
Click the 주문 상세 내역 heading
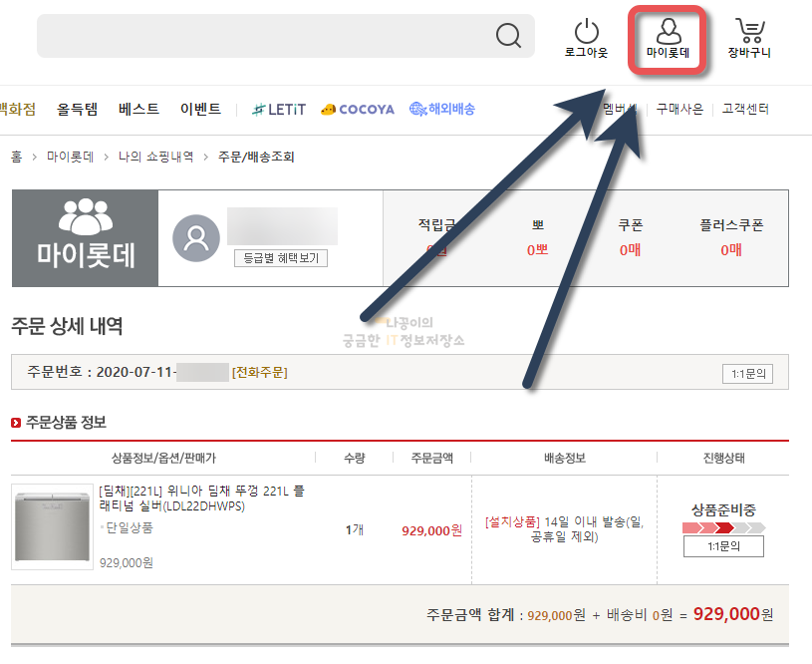coord(67,326)
